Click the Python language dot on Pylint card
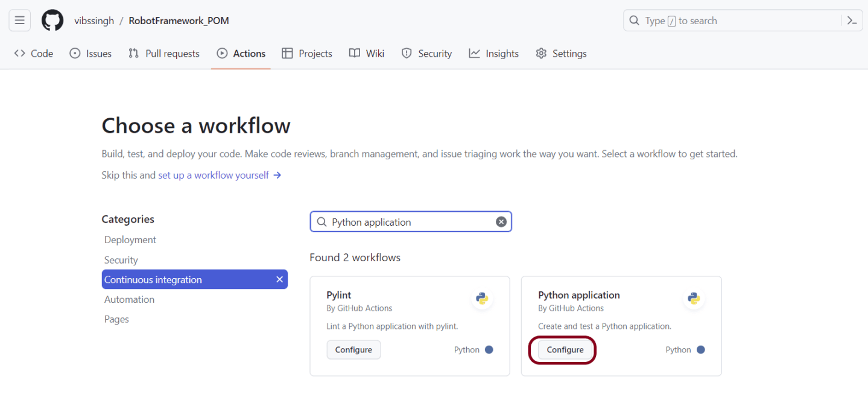Image resolution: width=868 pixels, height=397 pixels. tap(489, 350)
